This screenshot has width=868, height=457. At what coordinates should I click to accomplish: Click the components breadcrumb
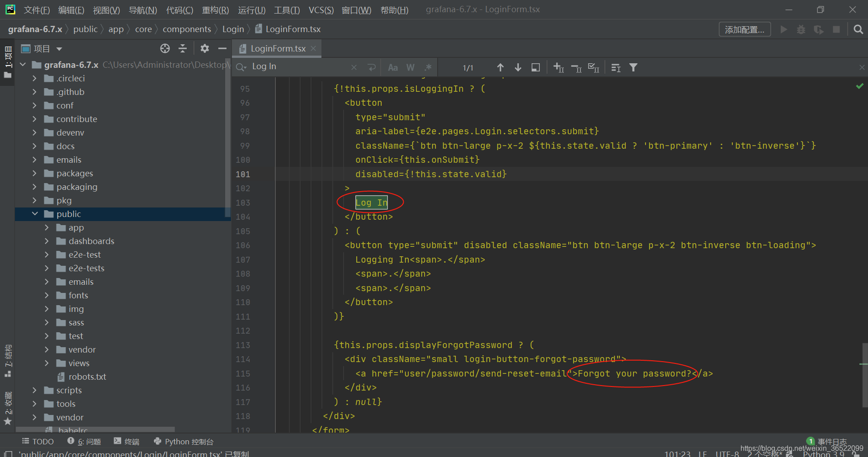tap(187, 29)
